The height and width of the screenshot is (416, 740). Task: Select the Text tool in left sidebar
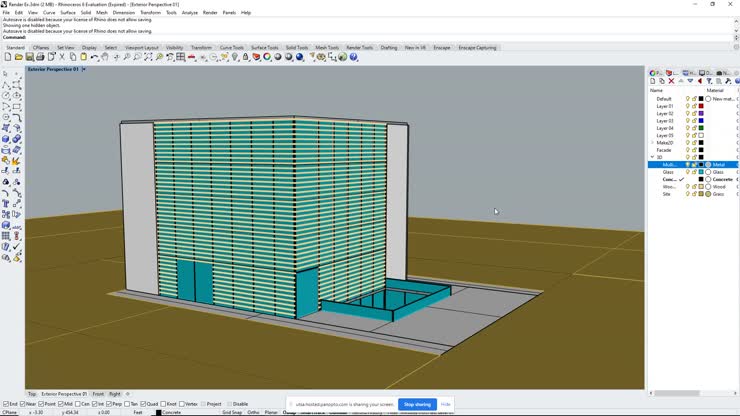coord(6,204)
